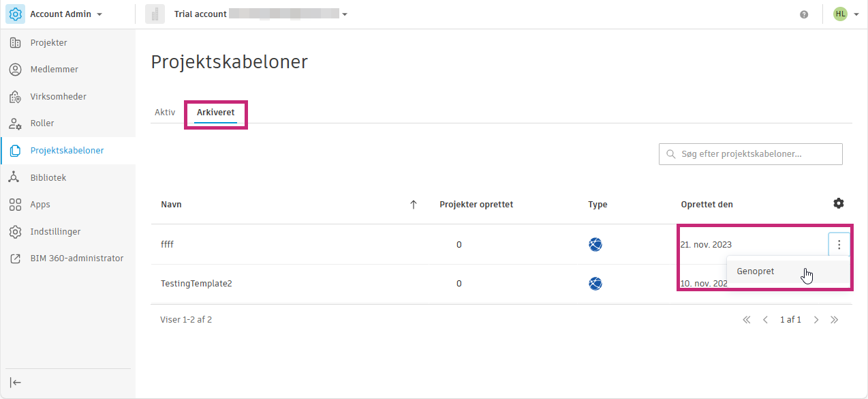This screenshot has width=868, height=399.
Task: Open BIM 360-administrator link
Action: pyautogui.click(x=76, y=258)
